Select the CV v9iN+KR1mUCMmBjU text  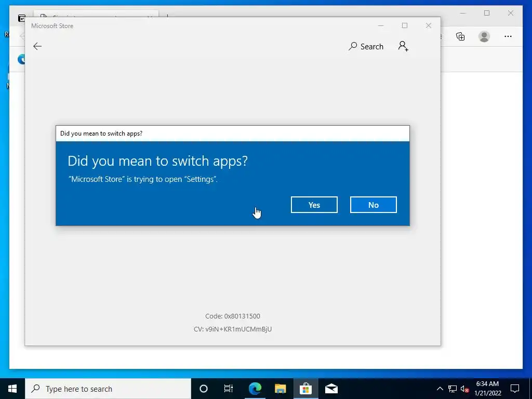232,329
